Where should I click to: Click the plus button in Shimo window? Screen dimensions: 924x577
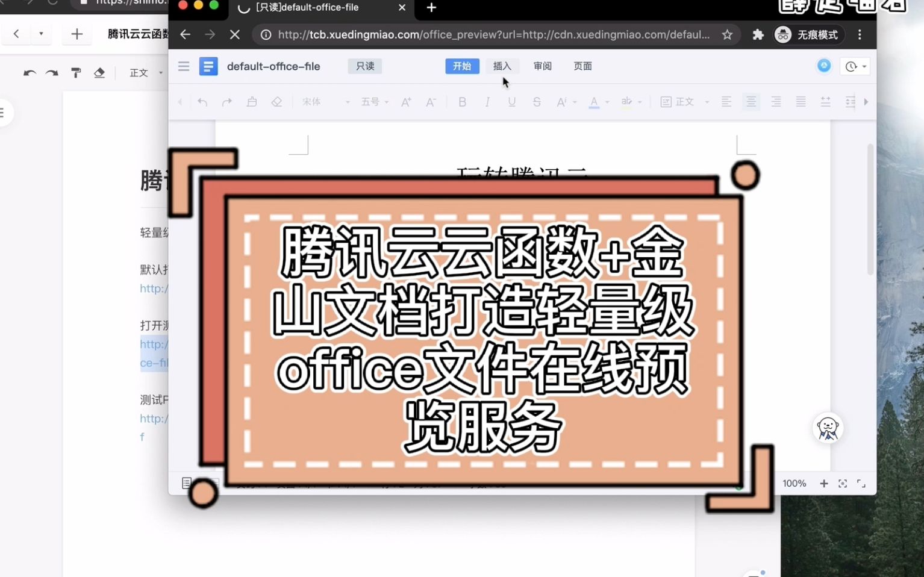point(76,34)
